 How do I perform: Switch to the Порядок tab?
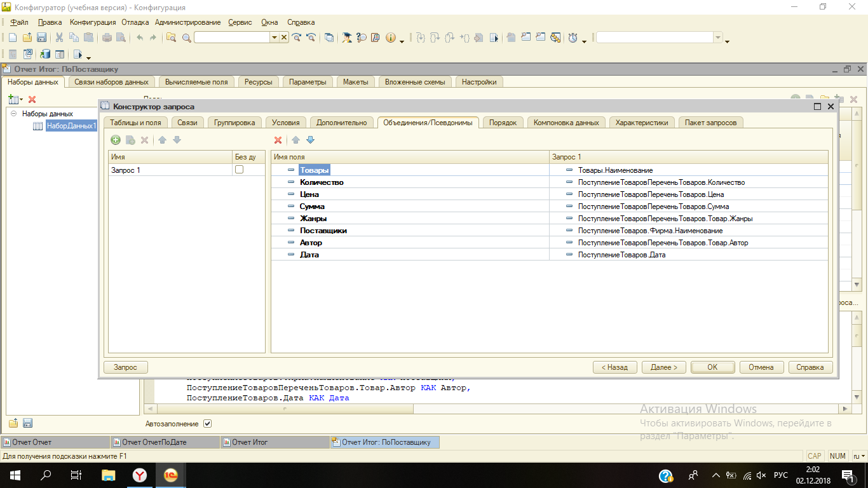[x=503, y=123]
